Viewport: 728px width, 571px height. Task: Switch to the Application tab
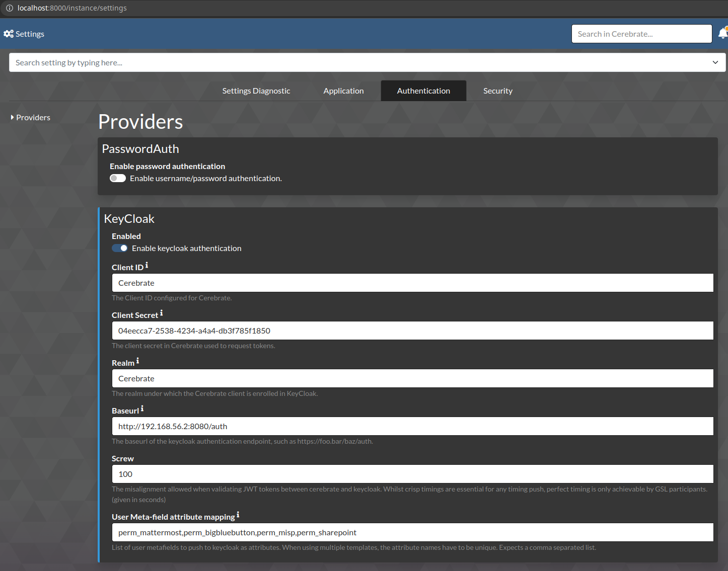point(343,91)
